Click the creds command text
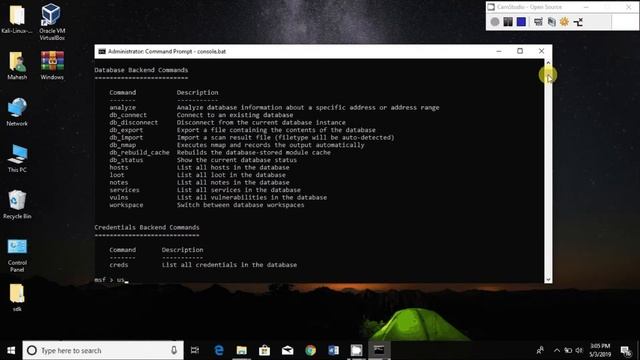Viewport: 640px width, 360px height. point(118,265)
